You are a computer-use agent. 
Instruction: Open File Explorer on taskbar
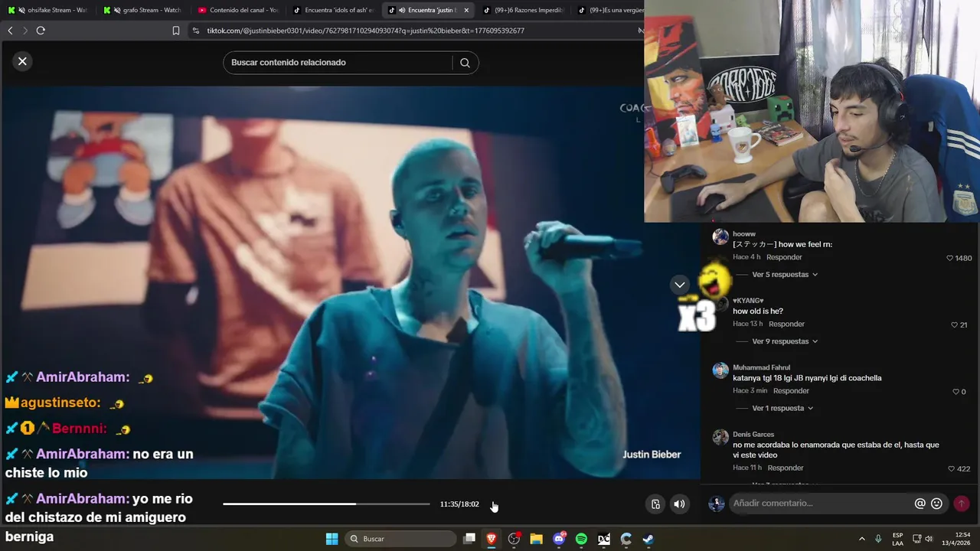[x=537, y=539]
